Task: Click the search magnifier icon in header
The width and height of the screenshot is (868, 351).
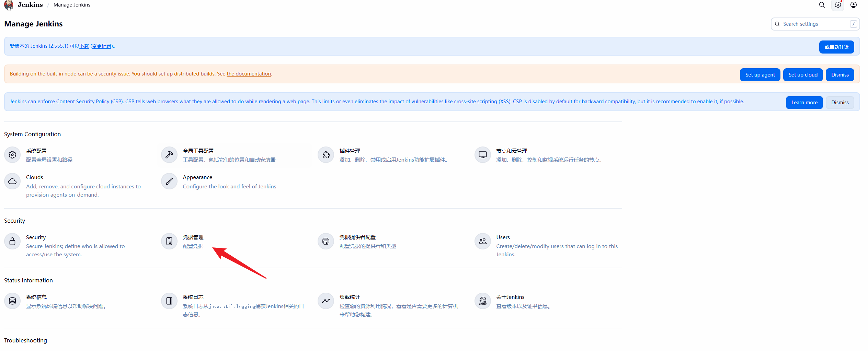Action: click(822, 5)
